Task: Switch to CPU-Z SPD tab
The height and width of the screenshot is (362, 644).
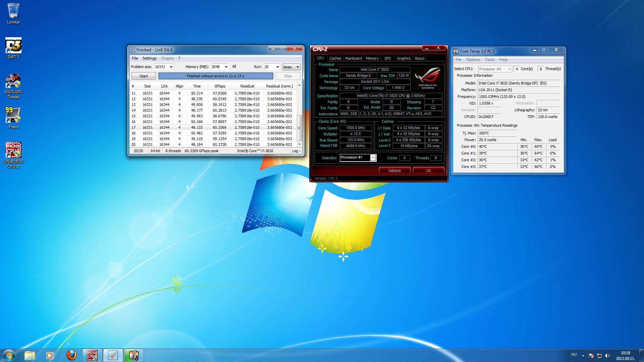Action: point(387,58)
